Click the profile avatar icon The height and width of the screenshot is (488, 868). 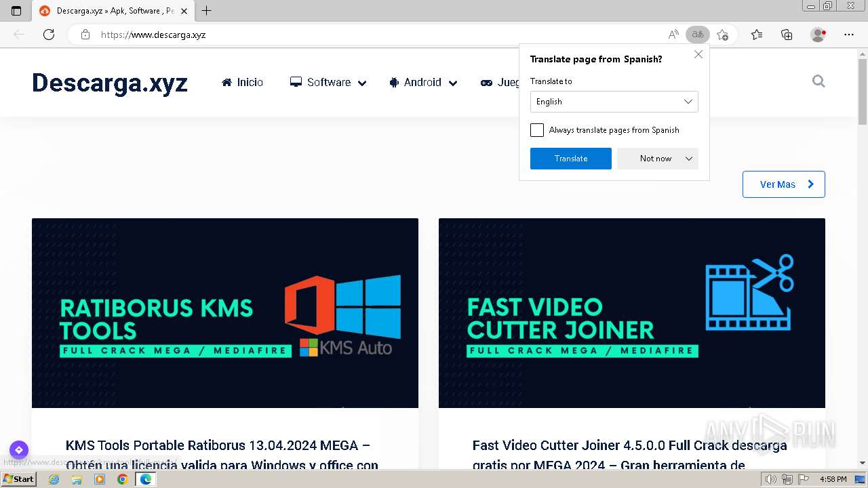pos(818,35)
